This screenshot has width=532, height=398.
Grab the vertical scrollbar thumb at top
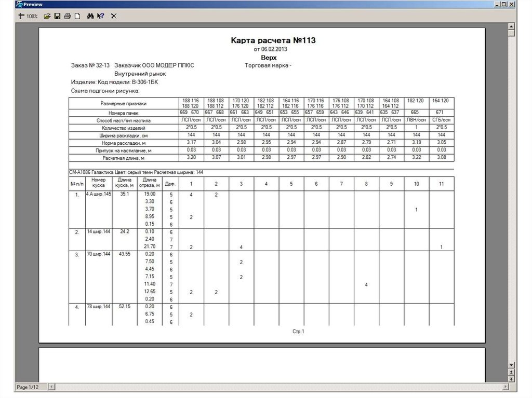pyautogui.click(x=511, y=34)
